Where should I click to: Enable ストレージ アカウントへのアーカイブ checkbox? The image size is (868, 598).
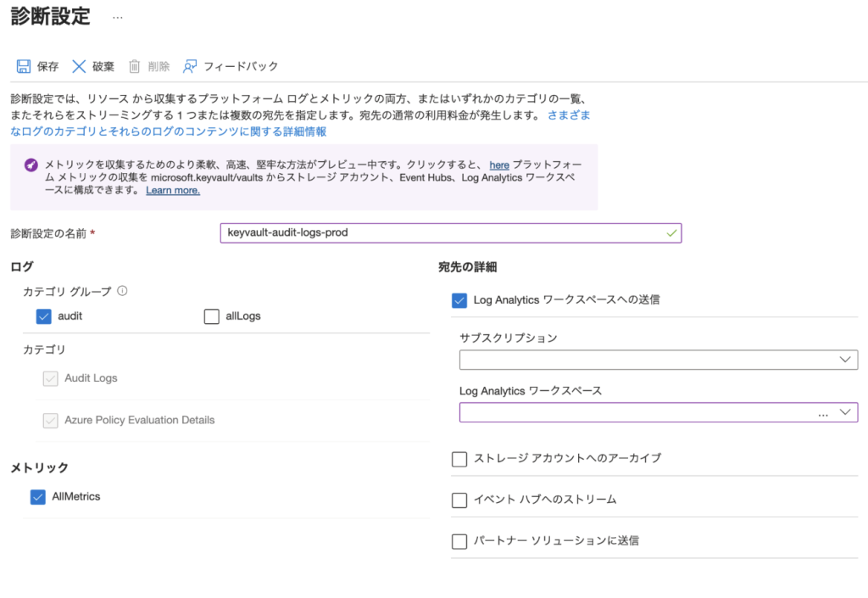459,459
